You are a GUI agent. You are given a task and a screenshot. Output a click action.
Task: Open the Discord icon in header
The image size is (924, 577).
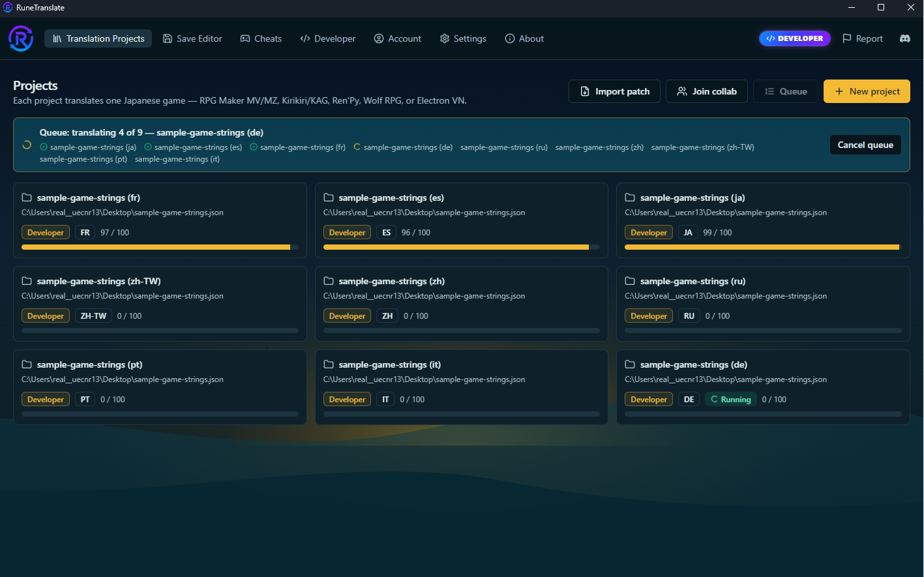click(905, 38)
